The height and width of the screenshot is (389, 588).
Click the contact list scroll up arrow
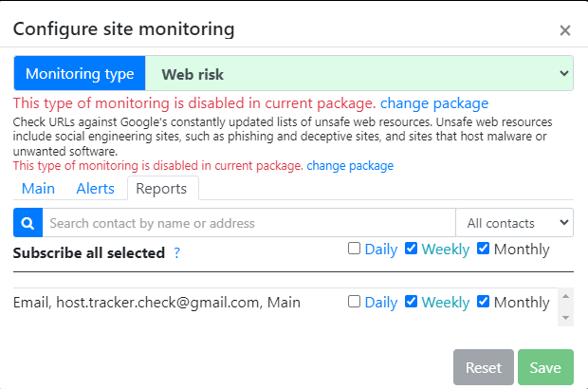click(565, 296)
